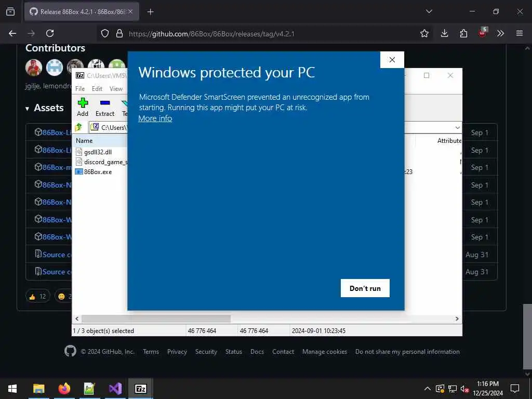The height and width of the screenshot is (399, 532).
Task: Open the View menu in 7-Zip
Action: click(116, 88)
